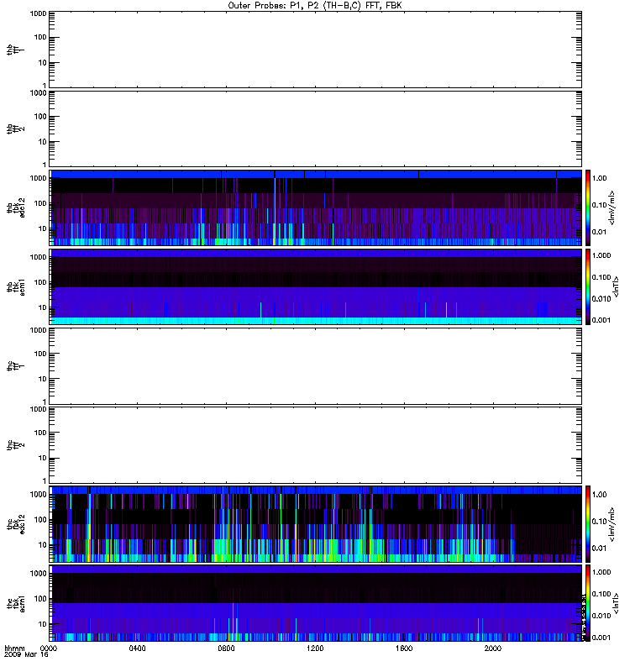Click the '<|mV/m|>' unit label beside thc edc12 color bar
The image size is (630, 672).
click(x=612, y=524)
